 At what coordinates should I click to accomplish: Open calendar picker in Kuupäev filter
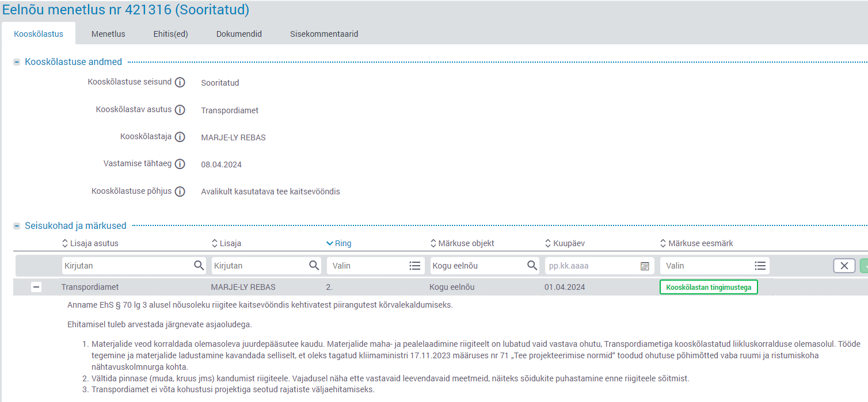(x=645, y=266)
